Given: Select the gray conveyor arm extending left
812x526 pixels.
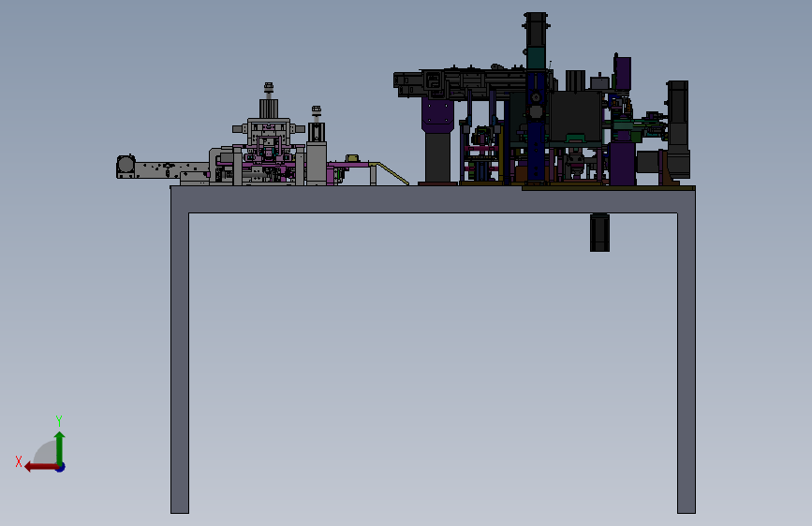Looking at the screenshot, I should coord(163,168).
